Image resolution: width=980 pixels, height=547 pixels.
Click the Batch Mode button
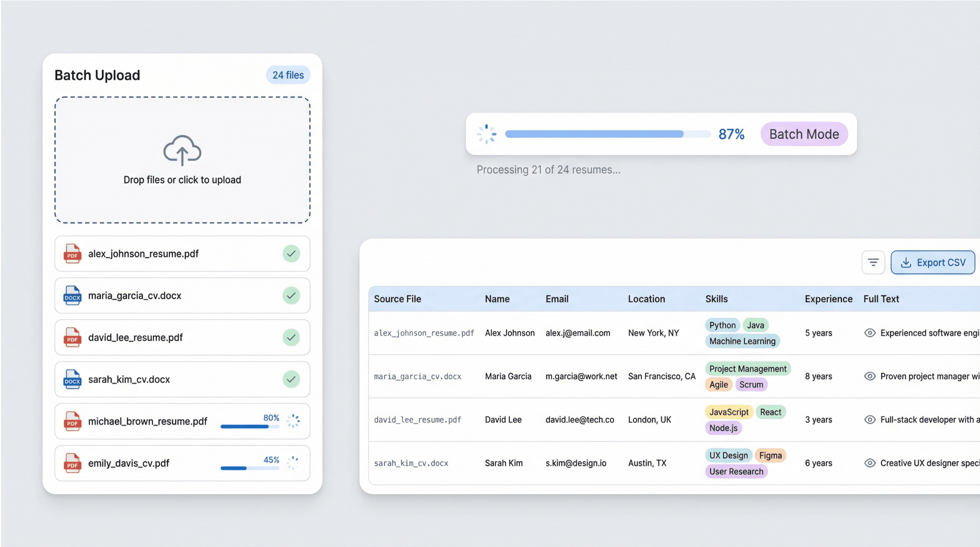[804, 134]
